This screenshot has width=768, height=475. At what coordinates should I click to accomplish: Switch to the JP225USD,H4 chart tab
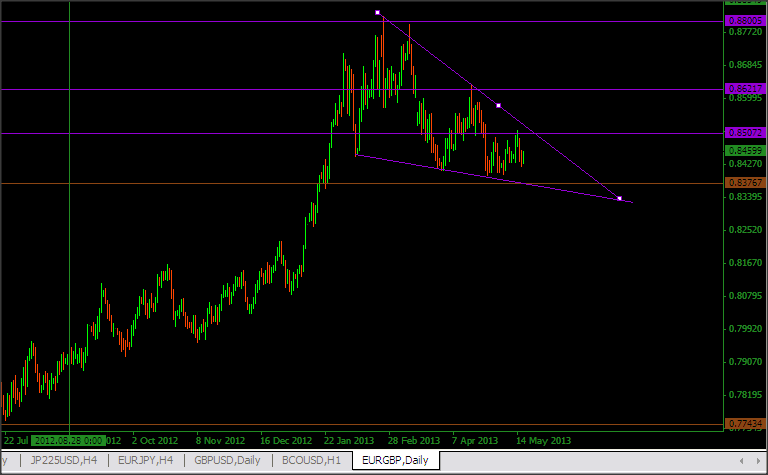[x=65, y=460]
